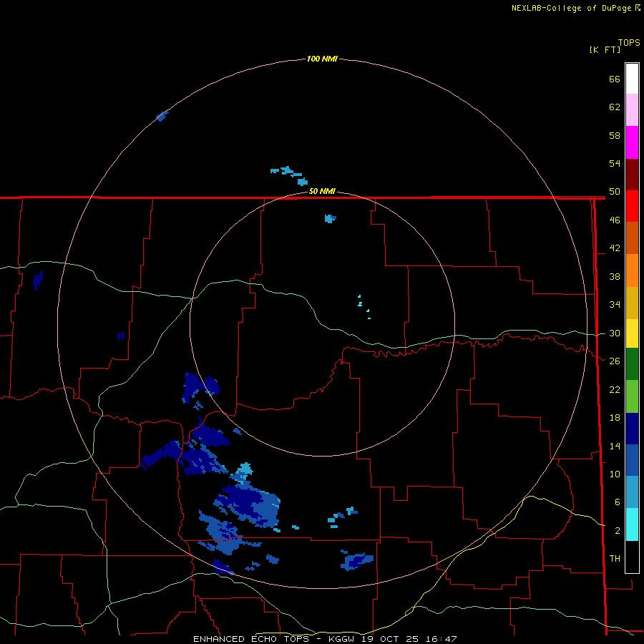Screen dimensions: 644x644
Task: Click the legend value 10
Action: [x=615, y=474]
